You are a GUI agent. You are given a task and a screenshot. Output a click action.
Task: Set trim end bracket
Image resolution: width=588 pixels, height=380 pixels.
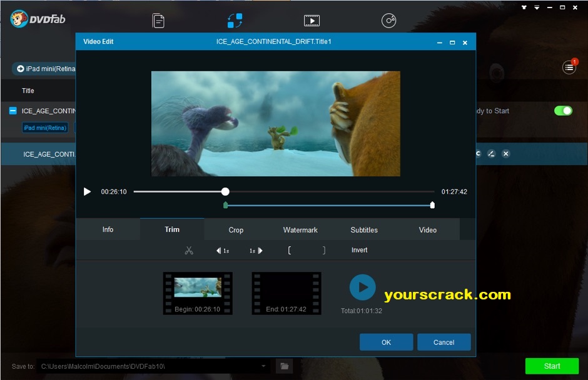pos(324,251)
